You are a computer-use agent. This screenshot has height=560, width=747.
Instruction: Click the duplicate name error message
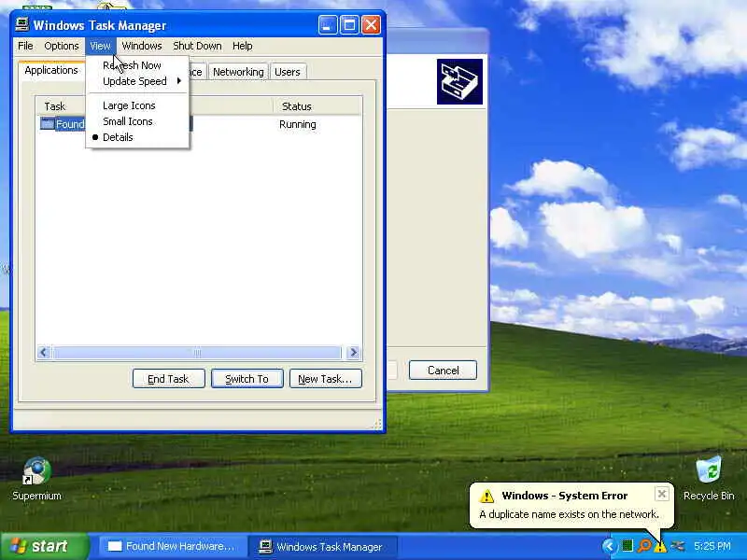[569, 514]
